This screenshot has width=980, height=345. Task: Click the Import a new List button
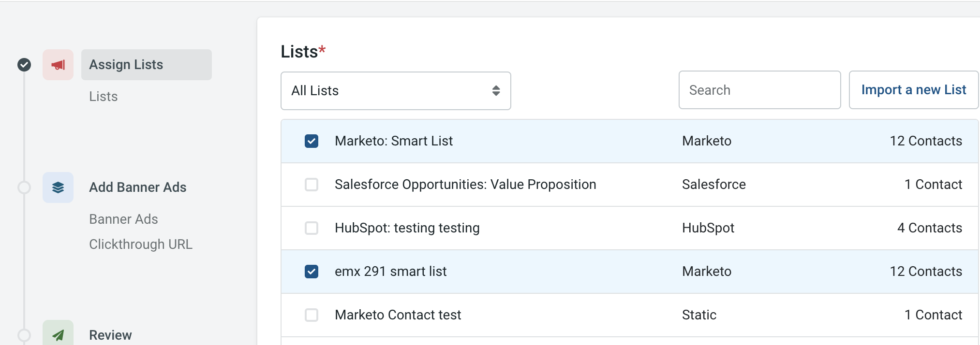[x=914, y=90]
